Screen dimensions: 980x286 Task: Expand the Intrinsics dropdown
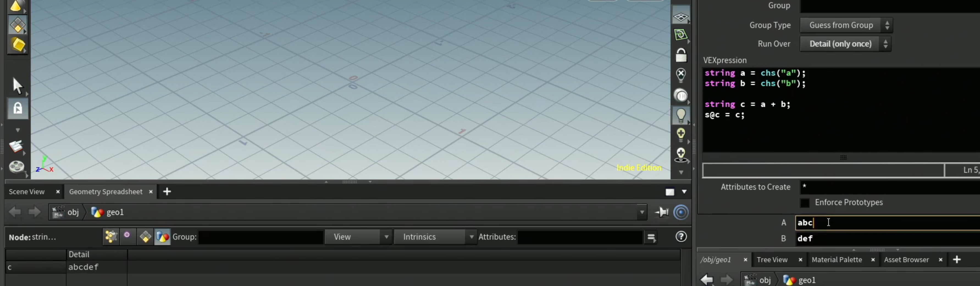[435, 237]
